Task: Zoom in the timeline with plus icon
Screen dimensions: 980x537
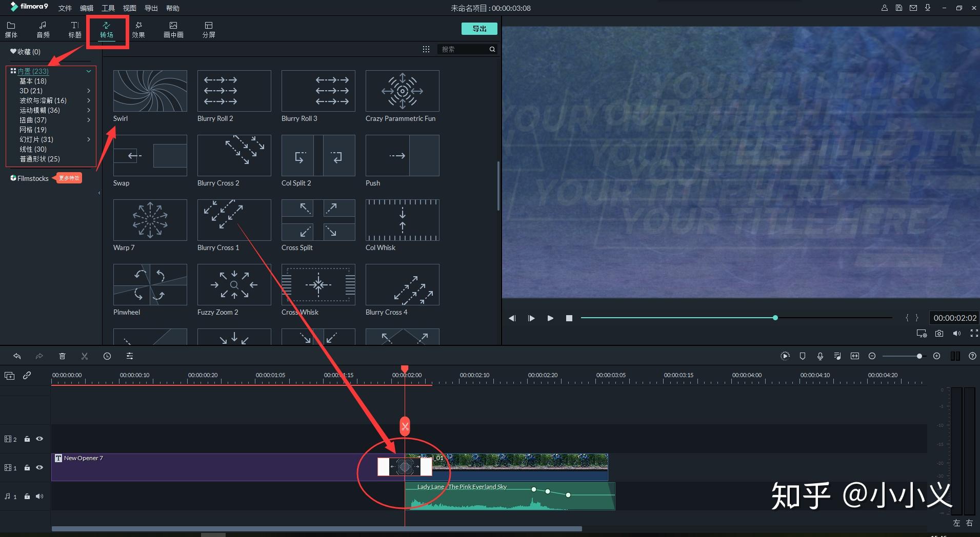Action: 936,356
